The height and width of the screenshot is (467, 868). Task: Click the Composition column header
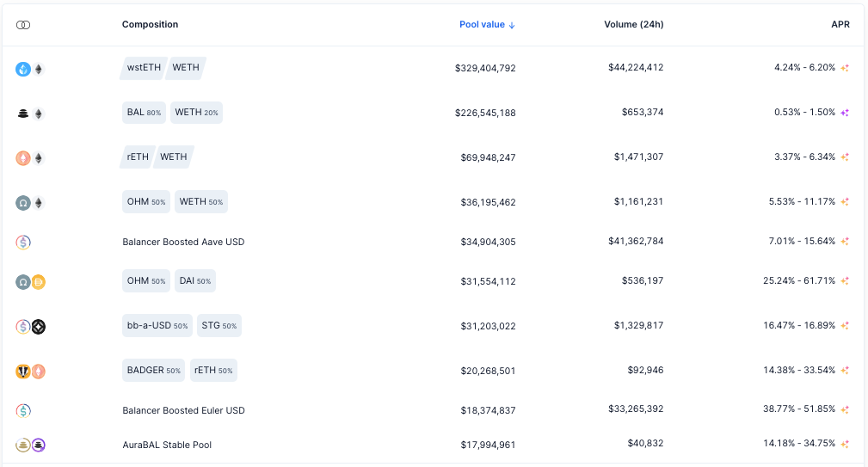[x=150, y=24]
